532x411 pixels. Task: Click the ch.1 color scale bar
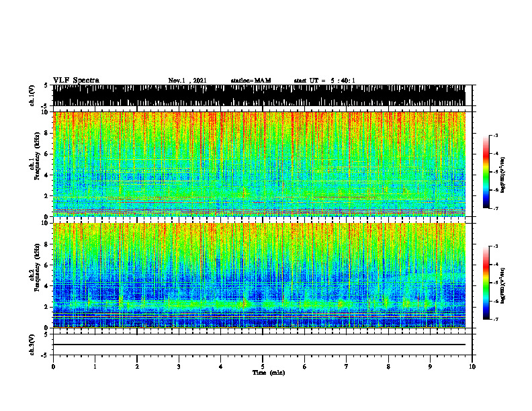[x=486, y=172]
